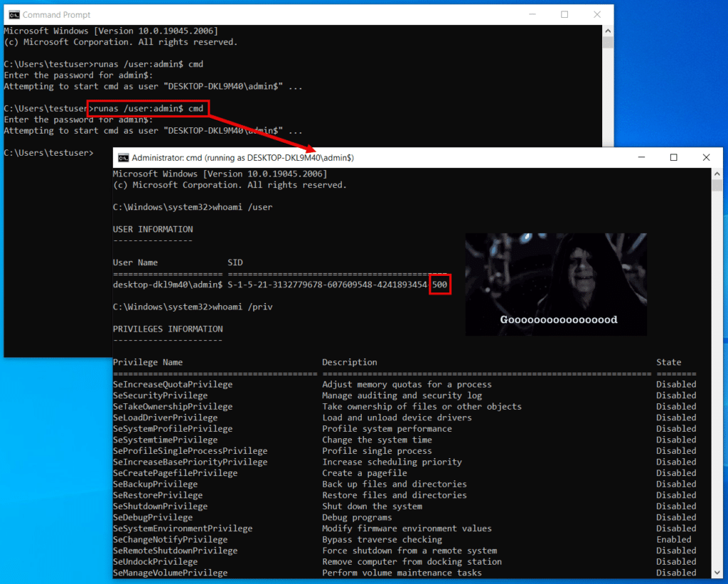The width and height of the screenshot is (728, 584).
Task: Click scroll-up arrow in Administrator cmd window
Action: (x=717, y=174)
